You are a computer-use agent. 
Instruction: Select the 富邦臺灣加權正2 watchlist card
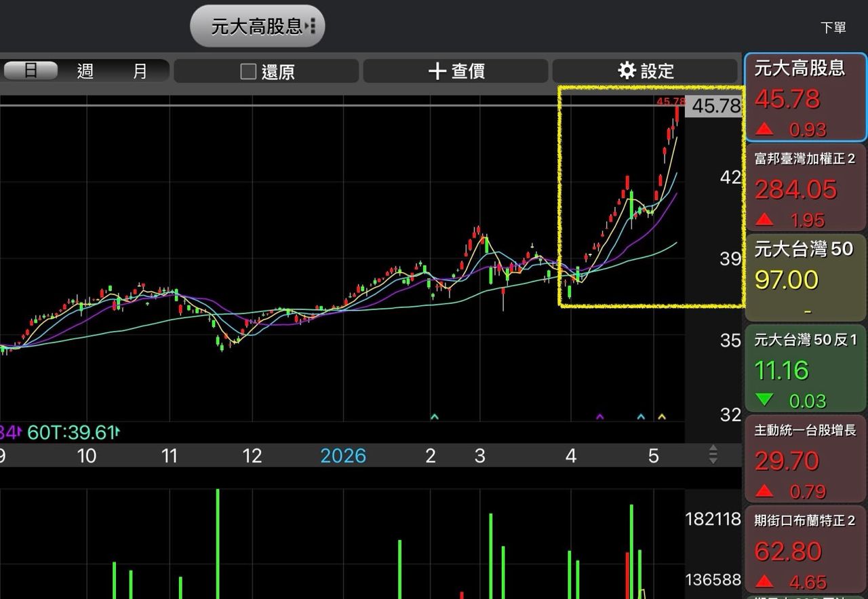pyautogui.click(x=806, y=188)
